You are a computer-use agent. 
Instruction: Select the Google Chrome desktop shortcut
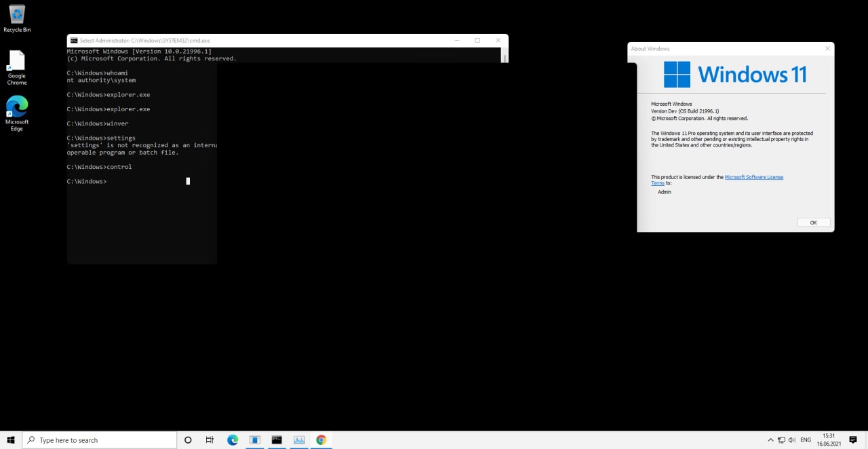pyautogui.click(x=17, y=68)
